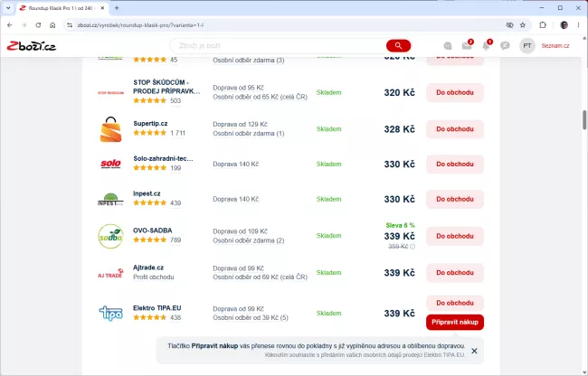Click the OVO-SADBA round logo
588x376 pixels.
[110, 236]
